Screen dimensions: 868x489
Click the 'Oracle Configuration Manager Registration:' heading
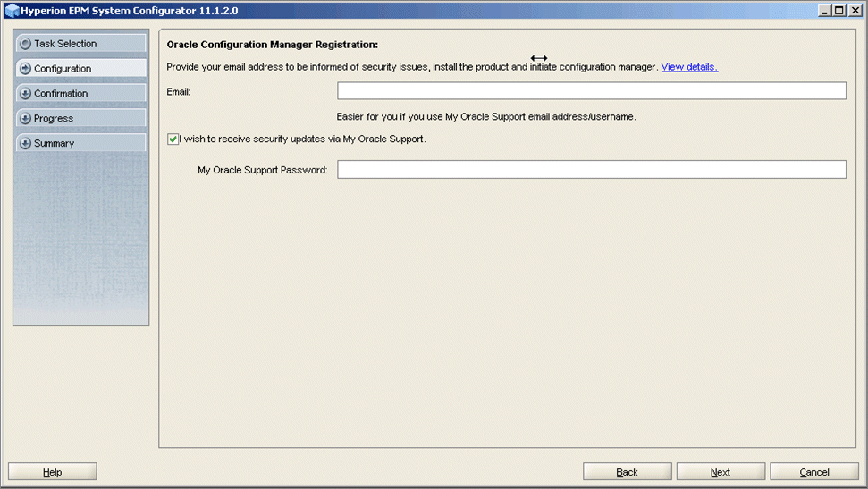[x=273, y=45]
